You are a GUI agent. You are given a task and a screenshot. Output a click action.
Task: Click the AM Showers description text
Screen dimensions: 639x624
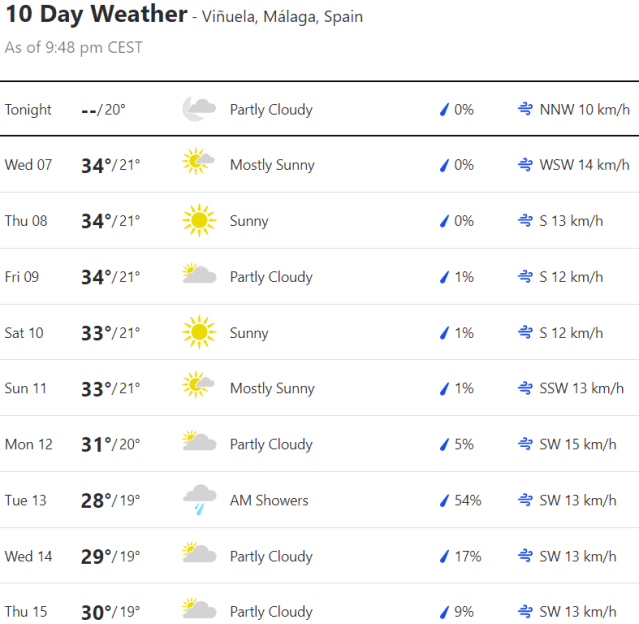[268, 500]
